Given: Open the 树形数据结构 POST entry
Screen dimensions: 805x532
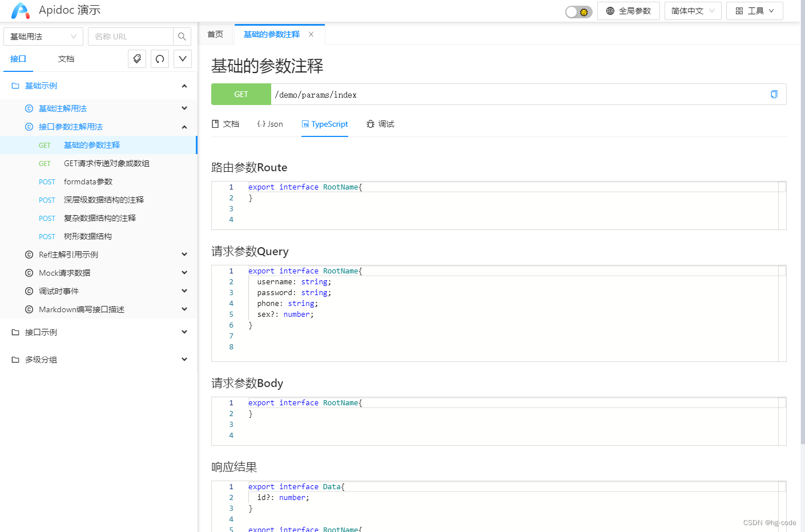Looking at the screenshot, I should [x=99, y=236].
